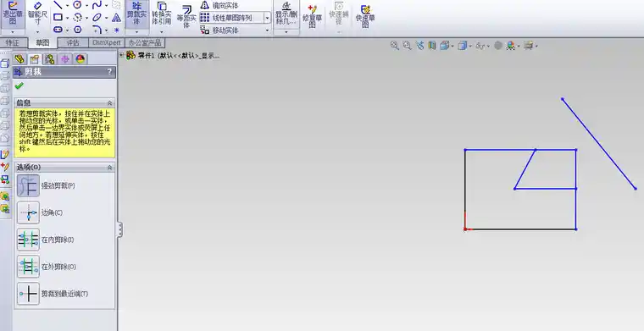
Task: Click Repair Sketch (修复草图) tool
Action: pyautogui.click(x=312, y=16)
